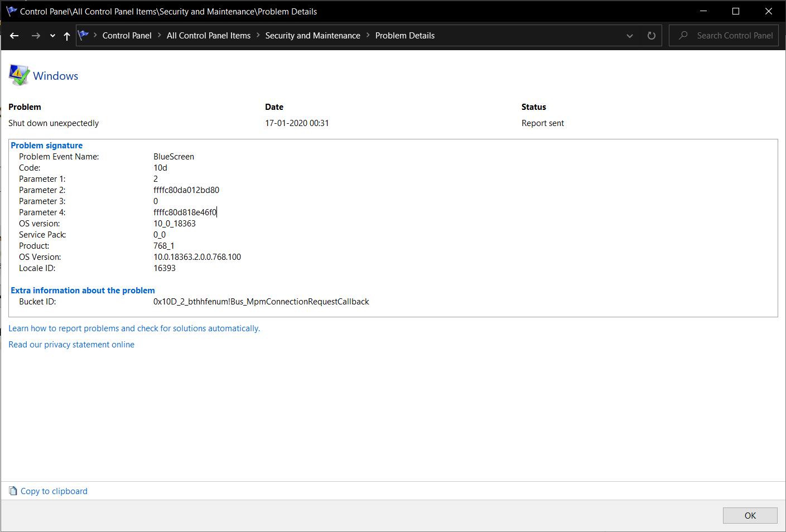786x532 pixels.
Task: Click Copy to clipboard link
Action: click(x=54, y=491)
